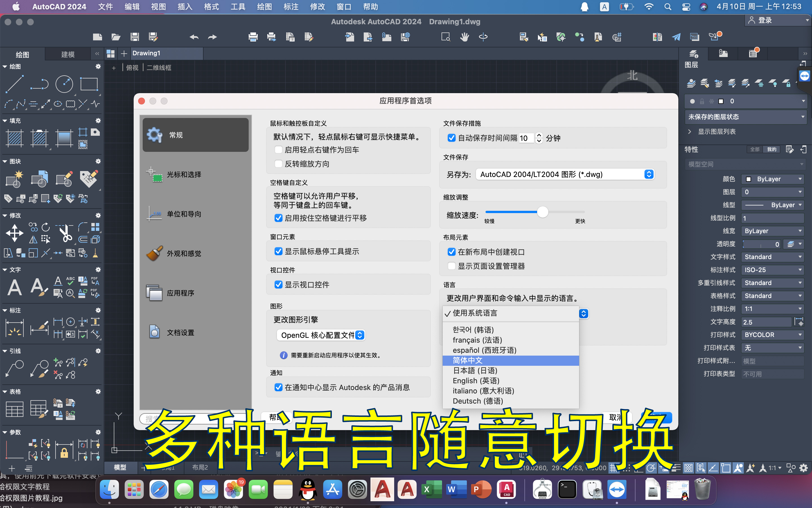The height and width of the screenshot is (508, 812).
Task: Select the Trim scissors tool
Action: [x=65, y=233]
